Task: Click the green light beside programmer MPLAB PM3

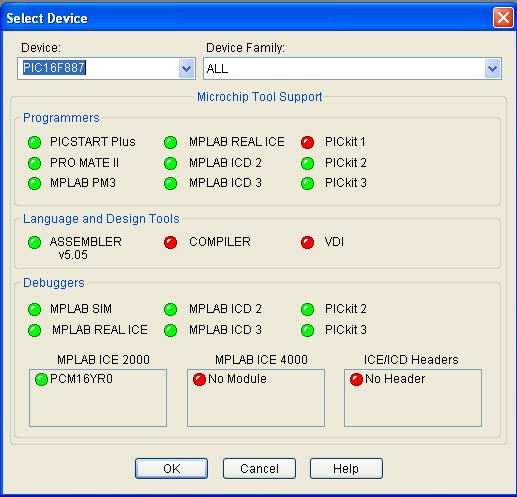Action: 34,183
